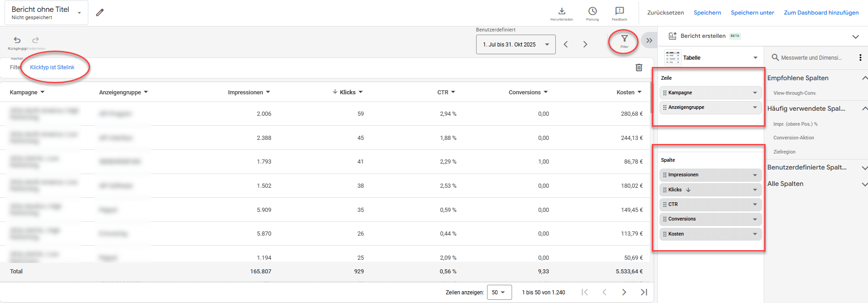Open CTR column chip dropdown
The image size is (868, 303).
[x=755, y=205]
